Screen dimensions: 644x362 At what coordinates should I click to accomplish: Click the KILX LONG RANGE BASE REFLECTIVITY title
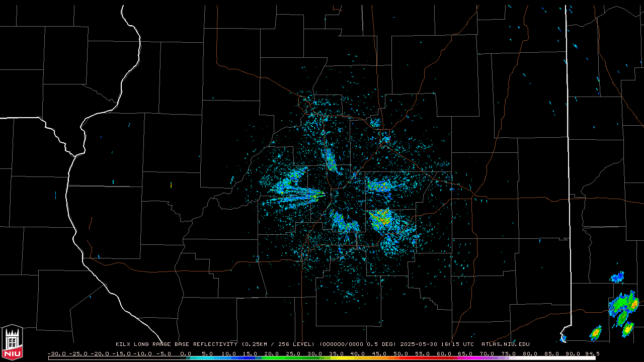coord(176,344)
